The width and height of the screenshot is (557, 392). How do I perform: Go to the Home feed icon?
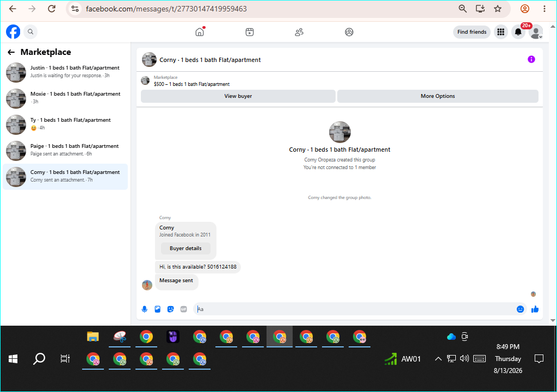tap(200, 32)
